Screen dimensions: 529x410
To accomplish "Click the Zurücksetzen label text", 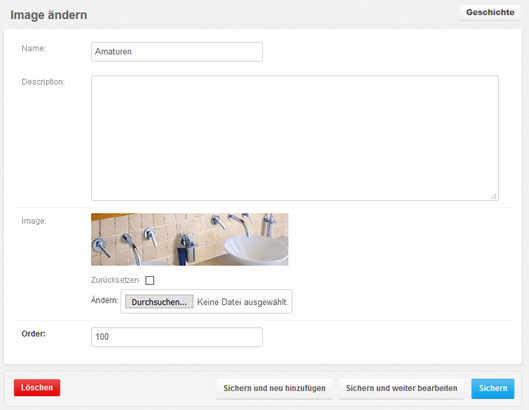I will coord(115,280).
